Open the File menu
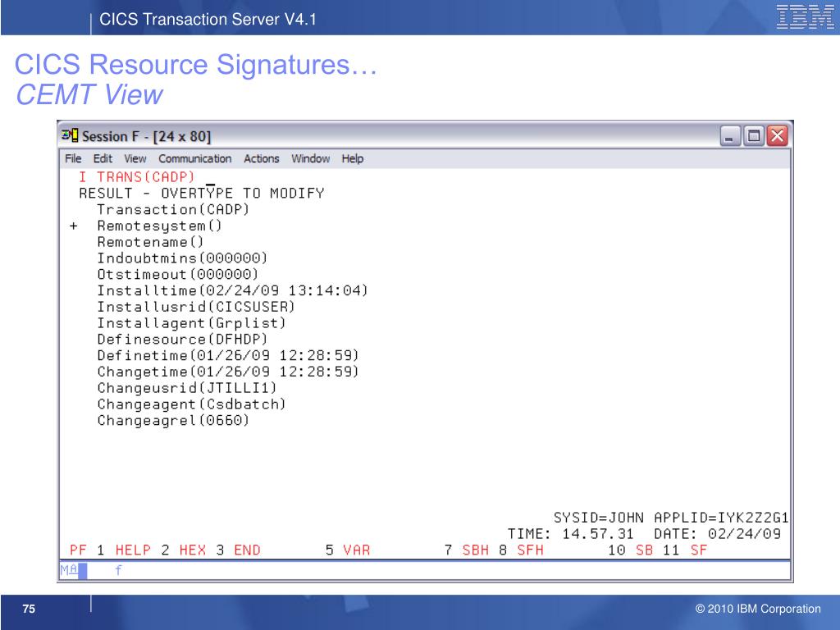Image resolution: width=840 pixels, height=630 pixels. click(x=73, y=158)
